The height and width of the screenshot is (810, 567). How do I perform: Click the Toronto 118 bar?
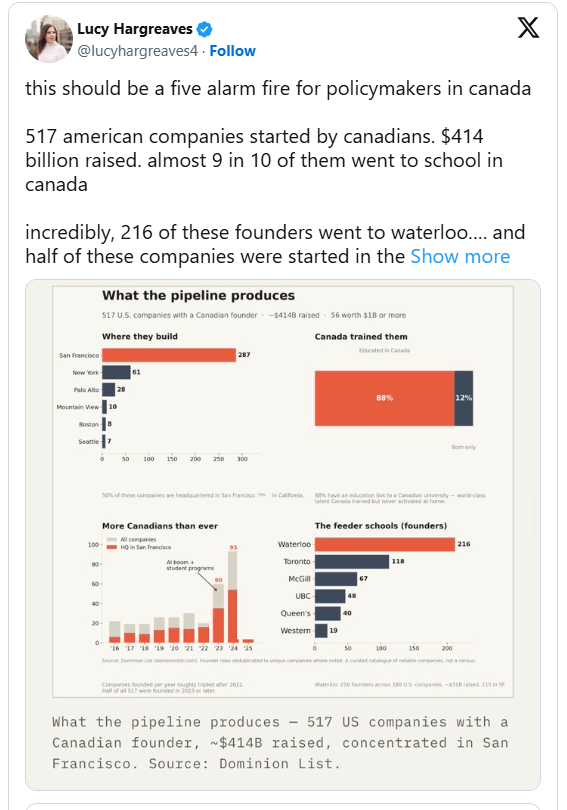[x=352, y=562]
